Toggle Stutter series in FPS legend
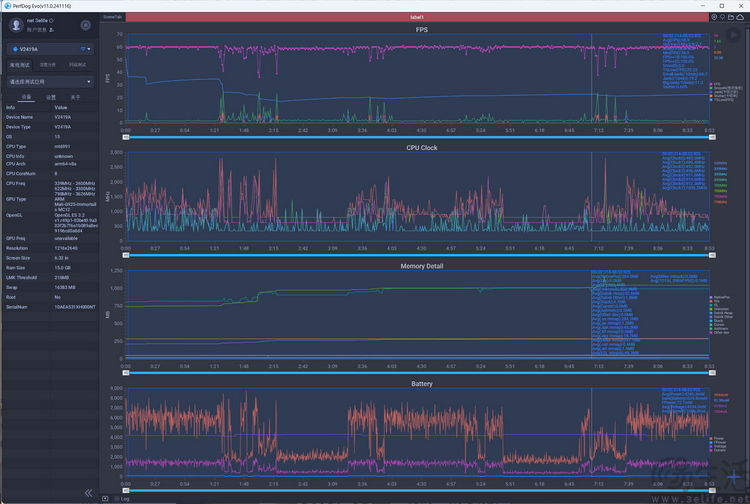The image size is (750, 504). (x=724, y=96)
